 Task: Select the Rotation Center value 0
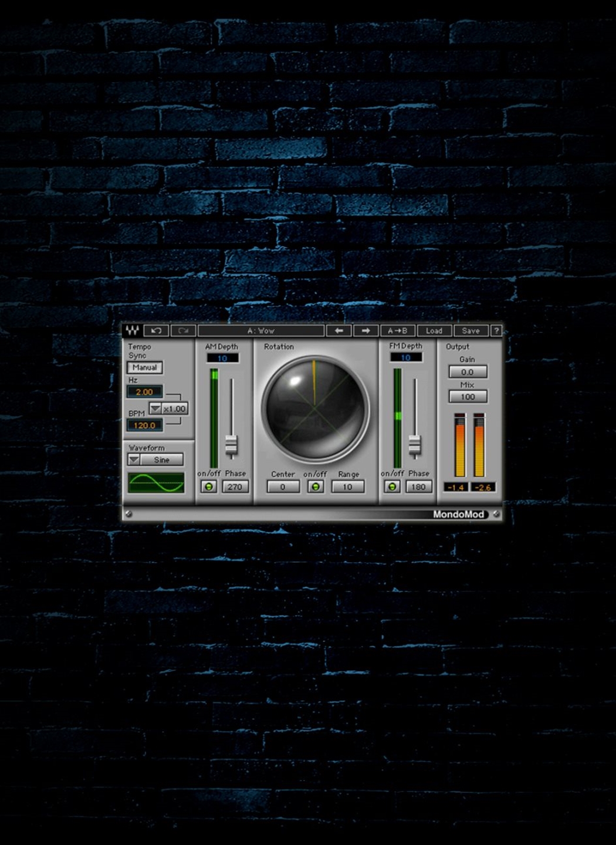point(283,486)
